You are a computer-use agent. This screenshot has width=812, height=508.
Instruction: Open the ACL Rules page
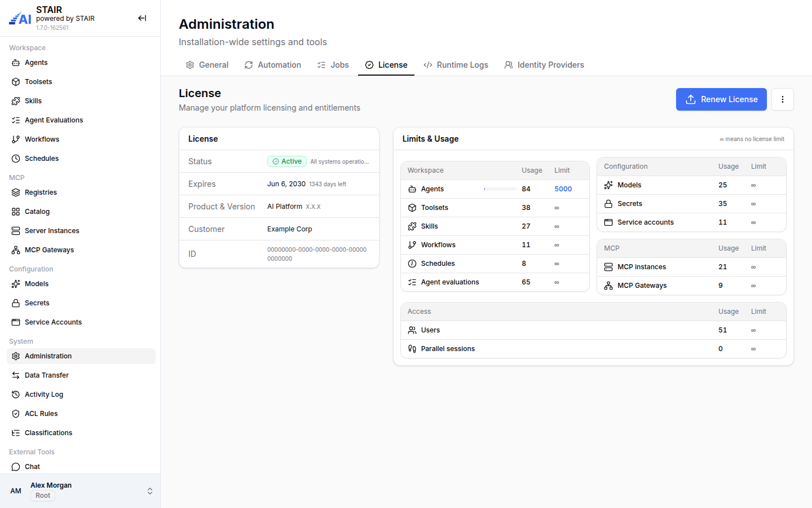(x=81, y=414)
